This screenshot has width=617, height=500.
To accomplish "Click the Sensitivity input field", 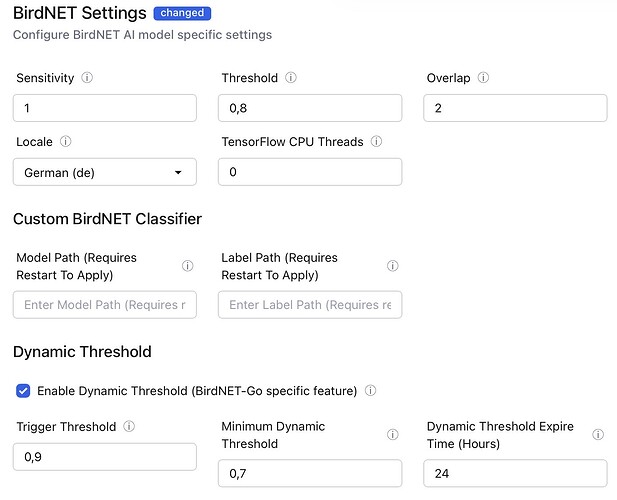I will 105,108.
